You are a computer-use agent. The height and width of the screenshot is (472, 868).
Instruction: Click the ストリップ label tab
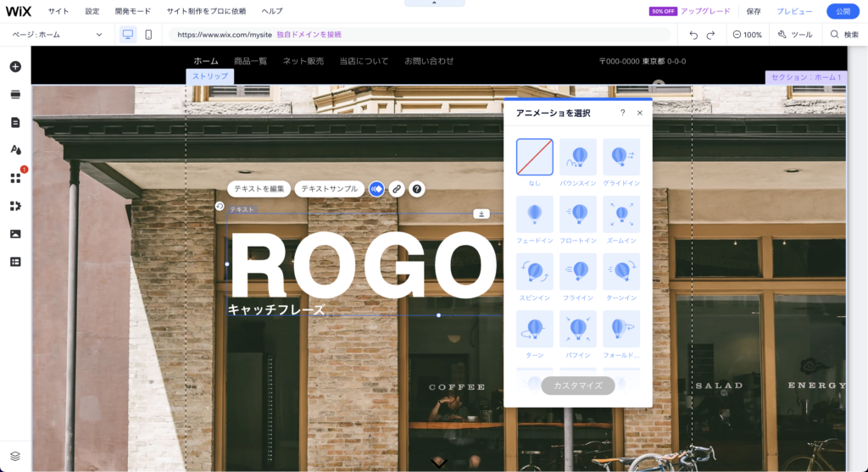coord(210,76)
